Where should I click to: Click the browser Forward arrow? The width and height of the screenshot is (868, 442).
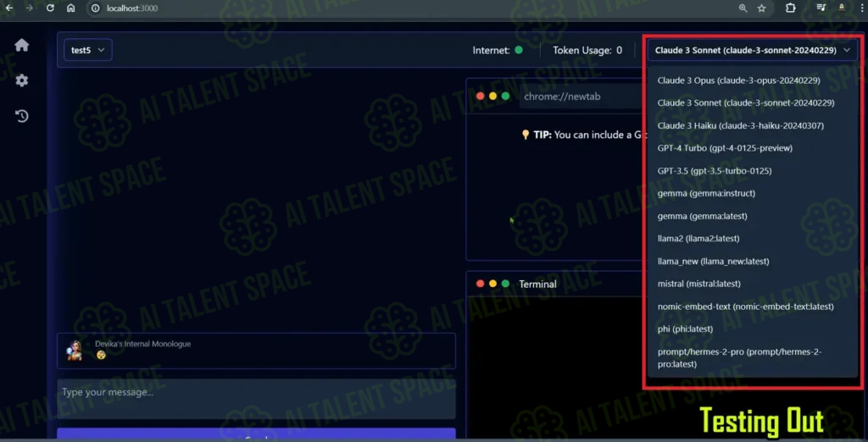click(30, 8)
